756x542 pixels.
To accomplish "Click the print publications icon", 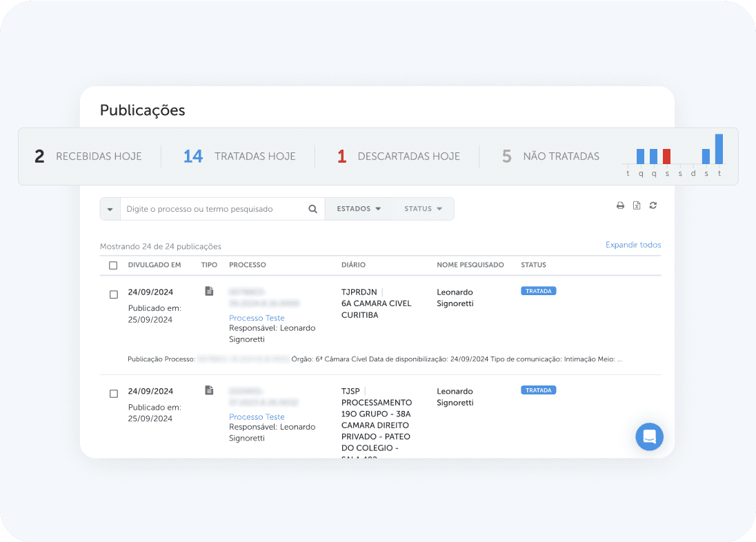I will click(x=620, y=205).
